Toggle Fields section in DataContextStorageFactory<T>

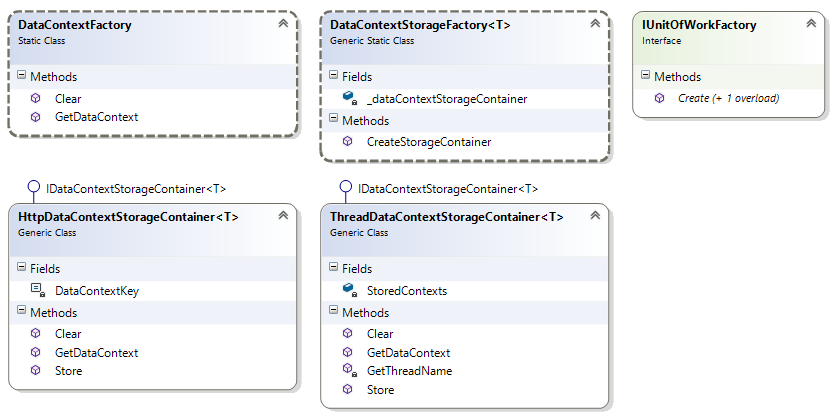334,76
